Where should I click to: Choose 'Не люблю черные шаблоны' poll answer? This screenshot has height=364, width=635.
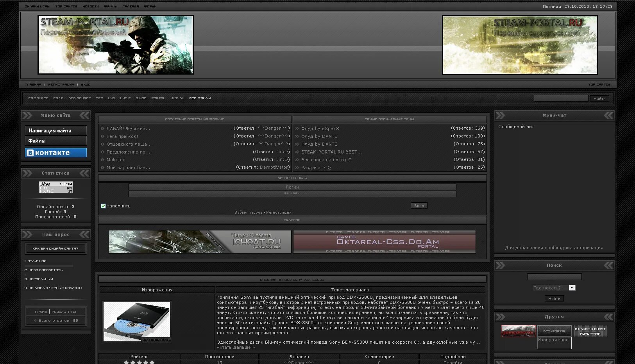click(53, 288)
